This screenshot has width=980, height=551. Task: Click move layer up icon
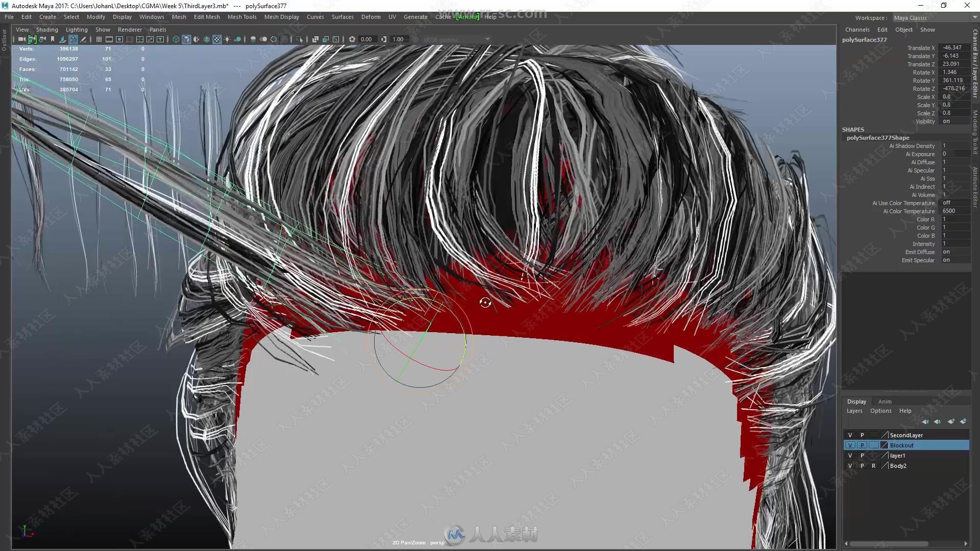click(925, 421)
